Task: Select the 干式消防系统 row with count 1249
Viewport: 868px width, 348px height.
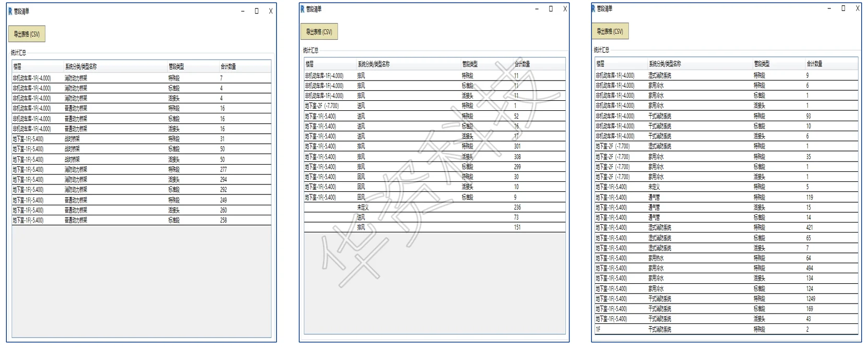Action: point(727,298)
